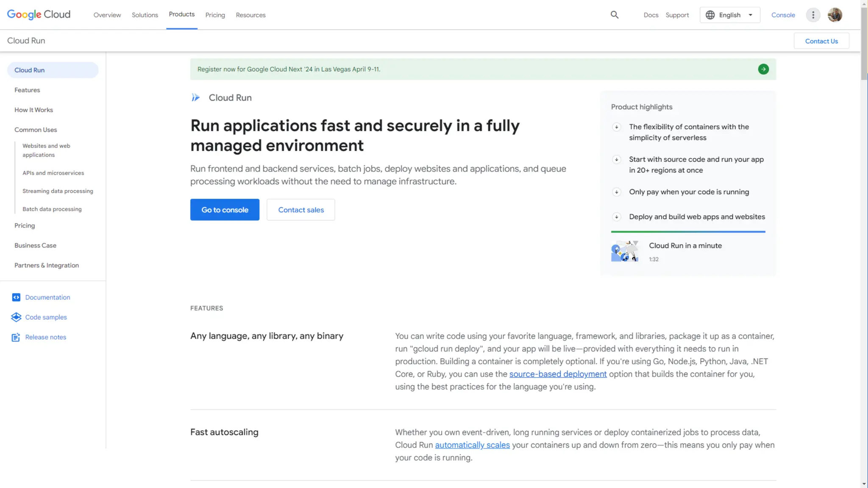The height and width of the screenshot is (488, 868).
Task: Click the Google Cloud logo
Action: [x=39, y=14]
